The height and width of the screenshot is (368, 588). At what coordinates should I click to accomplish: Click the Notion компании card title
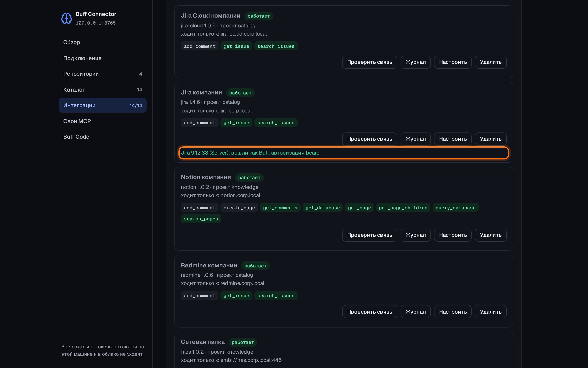coord(206,177)
